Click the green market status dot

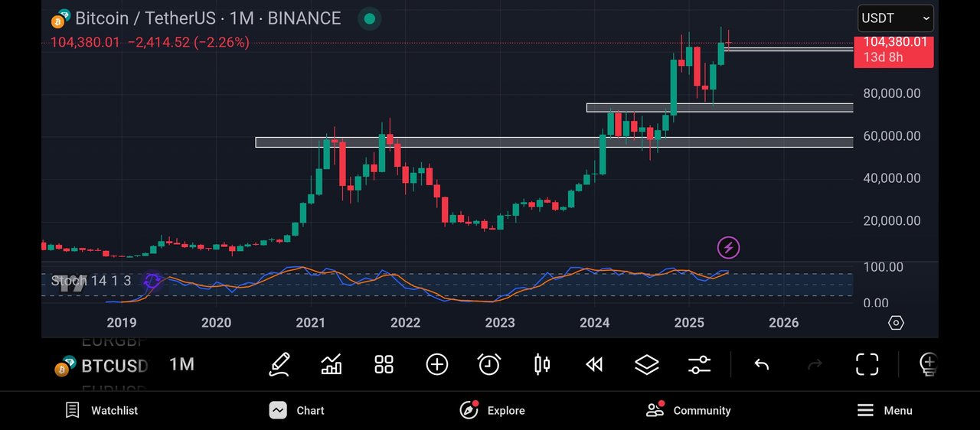pos(370,18)
